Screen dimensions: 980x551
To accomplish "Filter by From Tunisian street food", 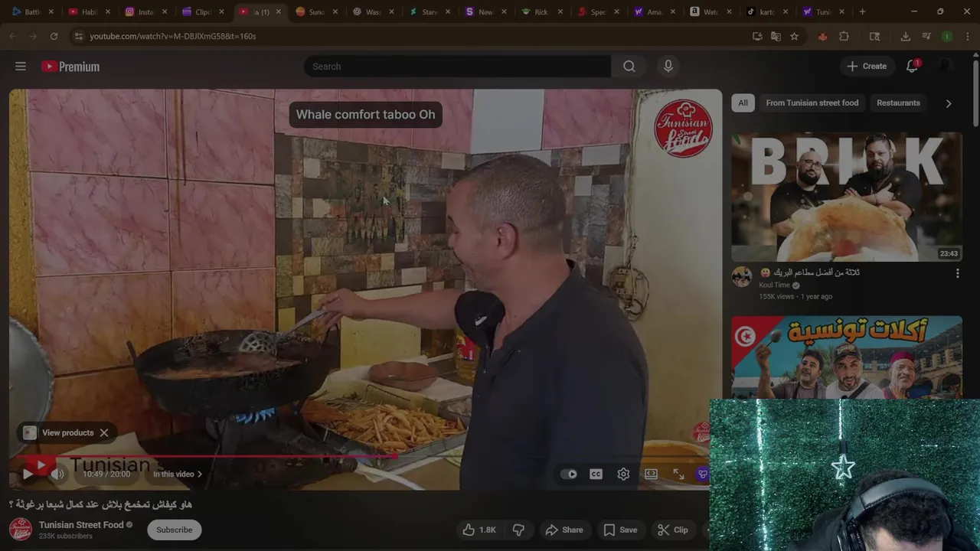I will (x=812, y=103).
